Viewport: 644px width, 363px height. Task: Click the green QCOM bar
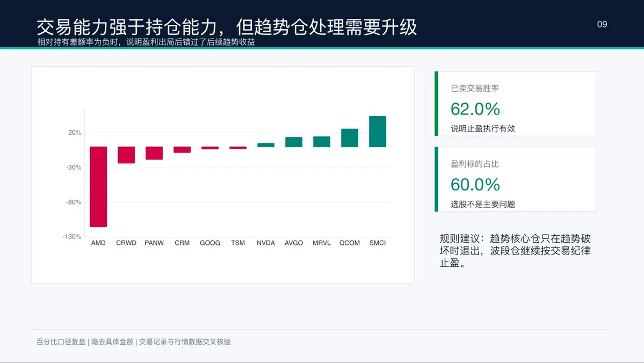pyautogui.click(x=350, y=137)
